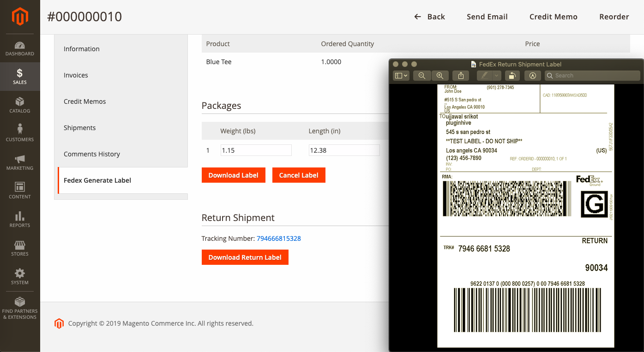This screenshot has width=644, height=352.
Task: Click the document icon beside the Preview title
Action: tap(474, 65)
